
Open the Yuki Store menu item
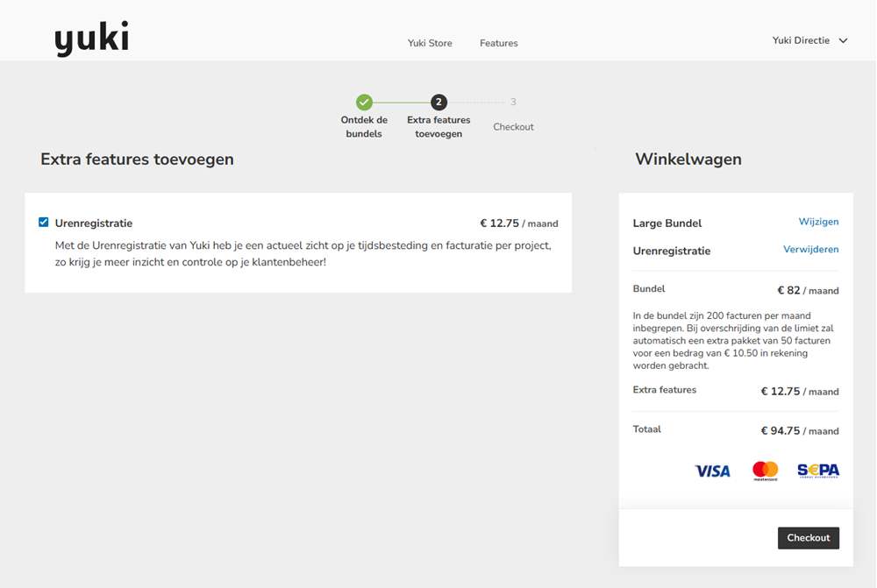point(430,43)
